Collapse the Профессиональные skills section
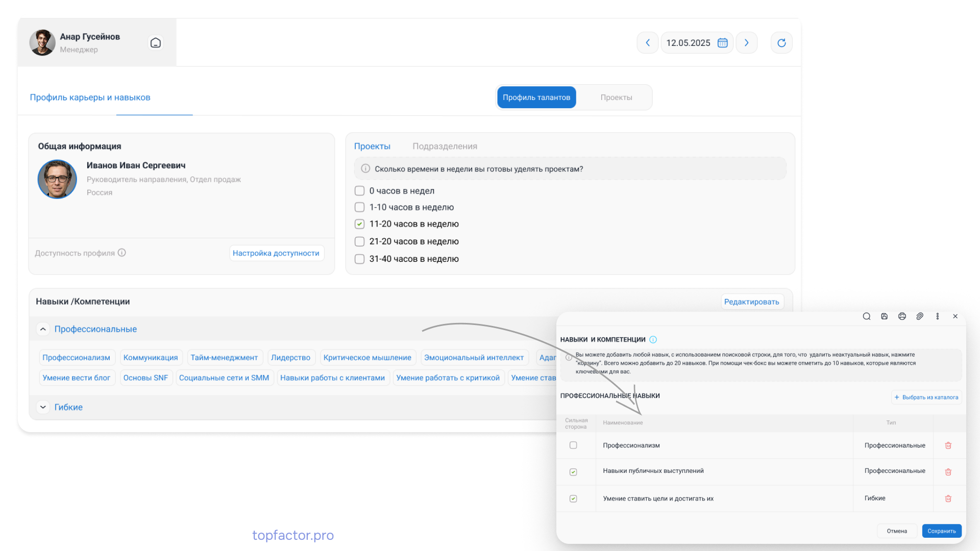The width and height of the screenshot is (980, 551). coord(43,329)
